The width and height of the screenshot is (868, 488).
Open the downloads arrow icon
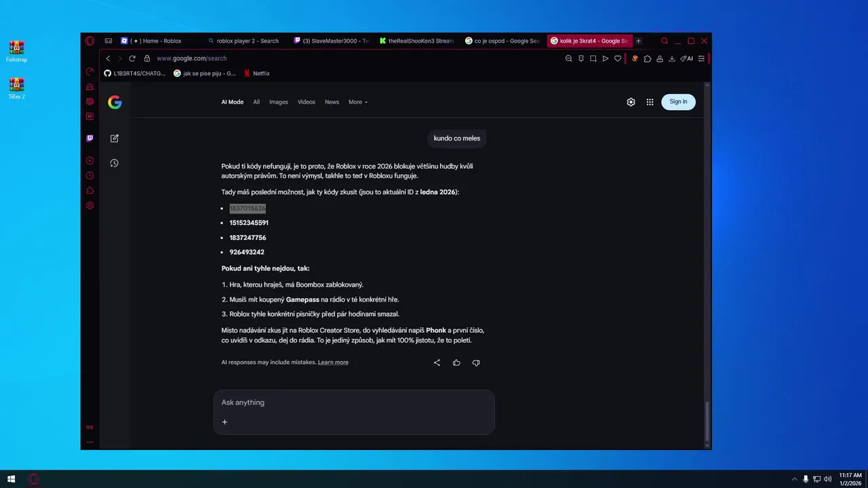672,58
